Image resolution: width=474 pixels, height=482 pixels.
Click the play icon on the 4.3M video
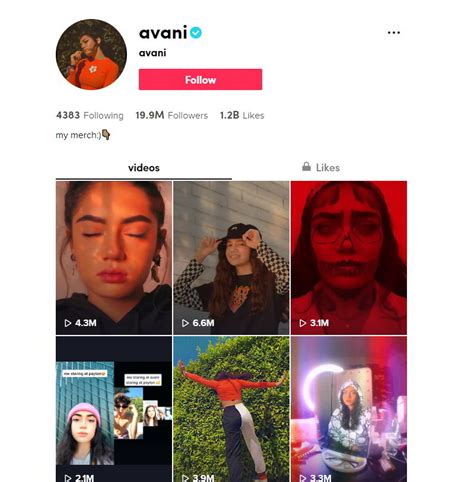(x=68, y=323)
